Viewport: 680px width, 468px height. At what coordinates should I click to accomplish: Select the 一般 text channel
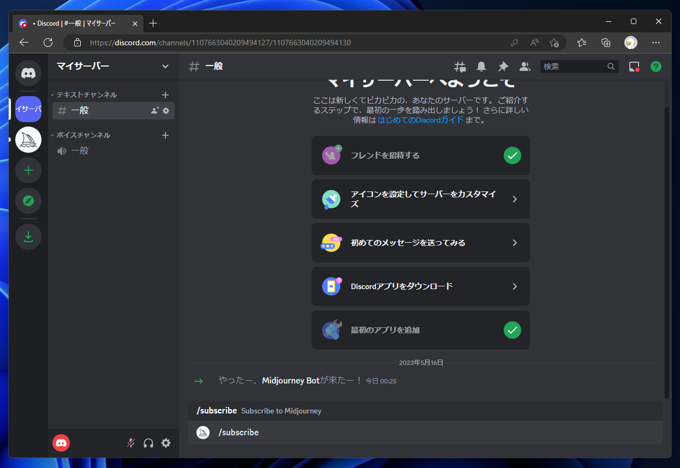pyautogui.click(x=113, y=111)
